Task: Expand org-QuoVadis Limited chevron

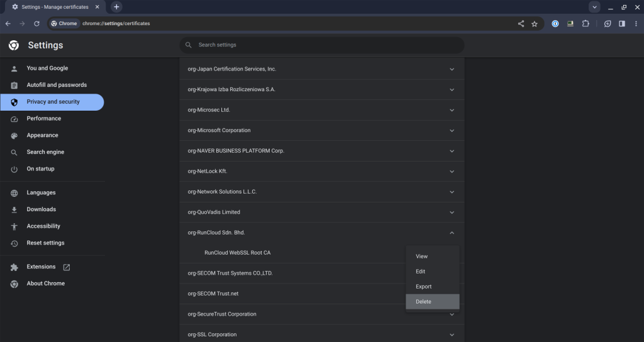Action: [x=452, y=212]
